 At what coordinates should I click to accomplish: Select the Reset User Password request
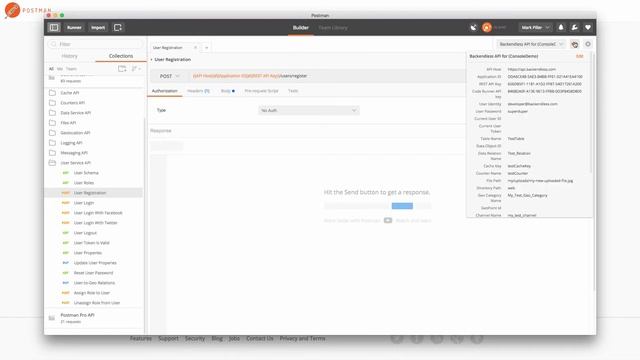93,273
